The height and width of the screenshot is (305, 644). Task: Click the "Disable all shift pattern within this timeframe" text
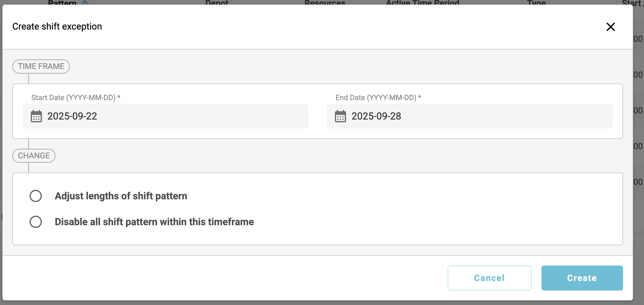[x=154, y=222]
